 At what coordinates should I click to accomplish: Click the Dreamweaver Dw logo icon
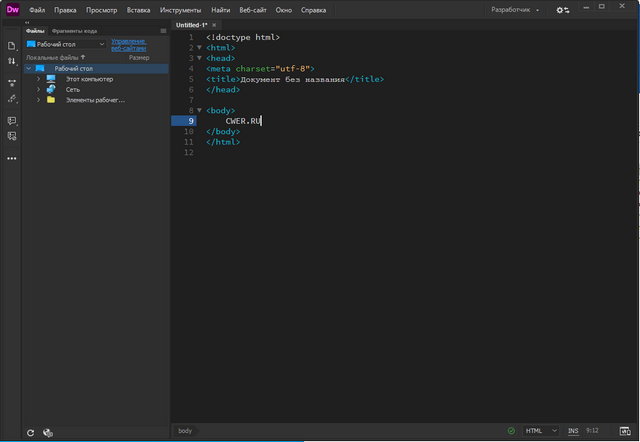pyautogui.click(x=13, y=9)
